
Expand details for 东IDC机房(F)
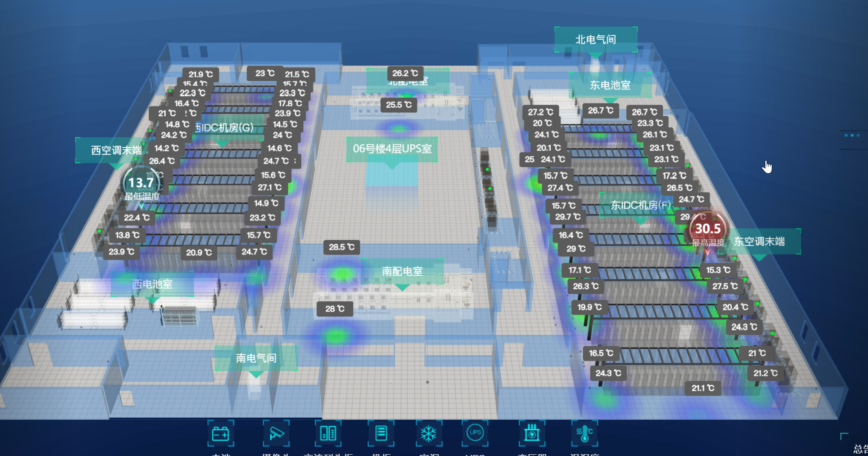tap(640, 204)
